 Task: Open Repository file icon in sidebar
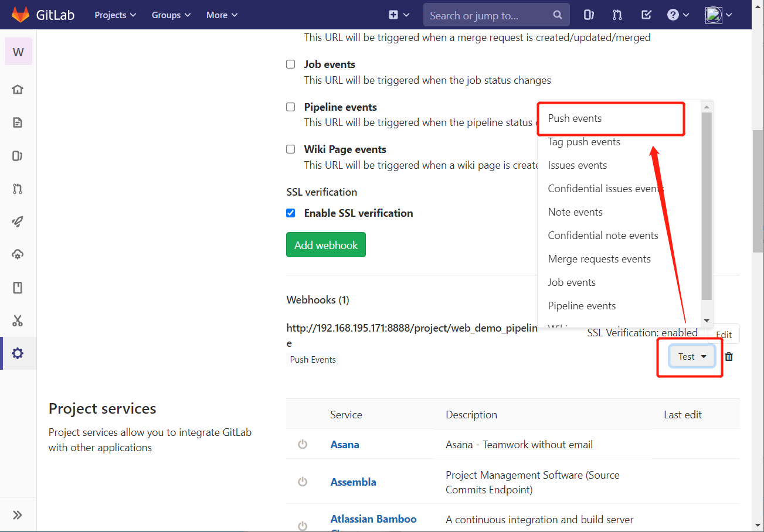18,122
